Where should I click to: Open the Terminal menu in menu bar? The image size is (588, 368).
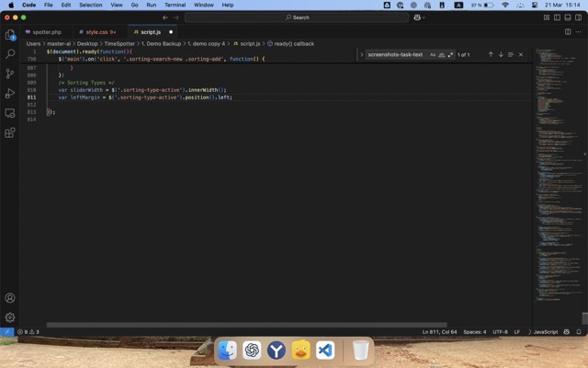[x=175, y=5]
